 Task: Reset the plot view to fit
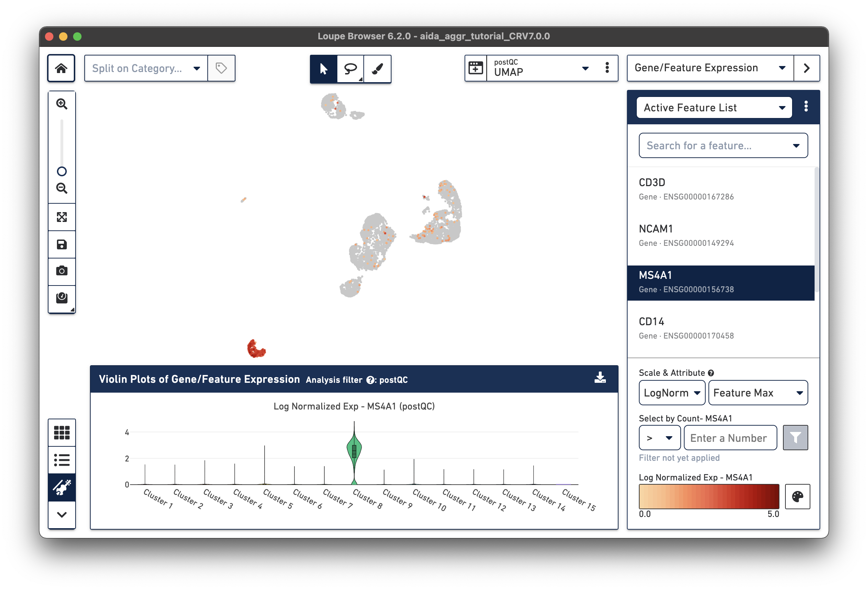pos(61,217)
